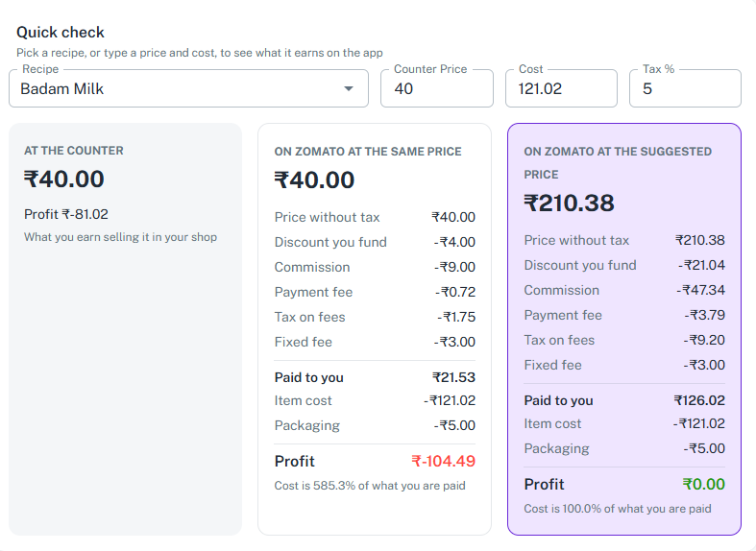Select the Tax % input box
756x551 pixels.
point(685,88)
